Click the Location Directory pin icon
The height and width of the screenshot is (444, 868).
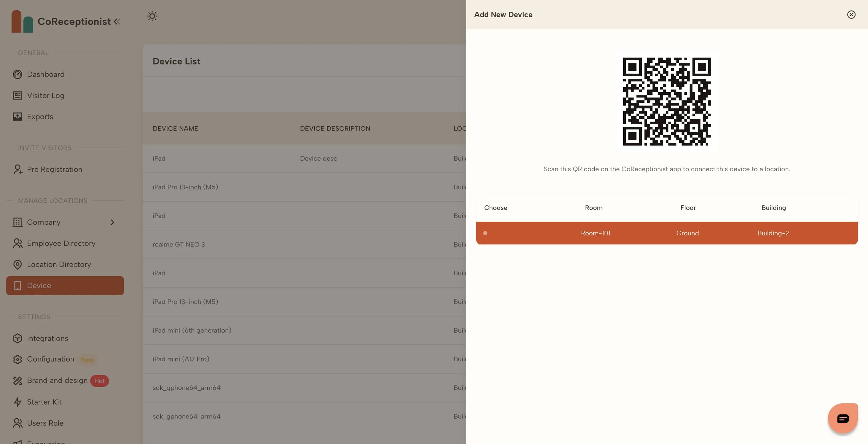click(x=17, y=265)
